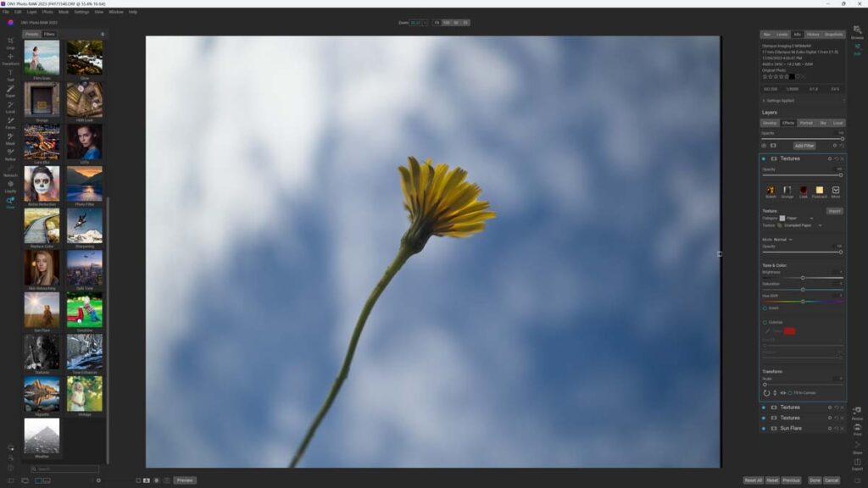Select the Transform tool
Screen dimensions: 868x488
pos(10,58)
